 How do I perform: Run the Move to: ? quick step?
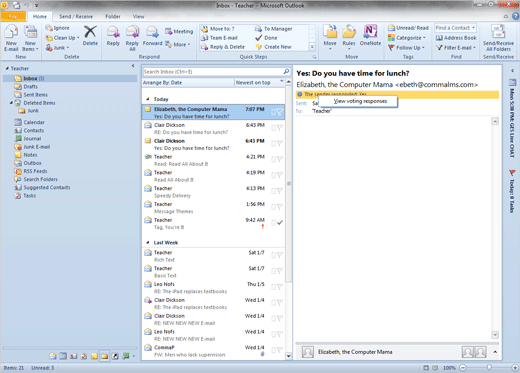pyautogui.click(x=218, y=29)
